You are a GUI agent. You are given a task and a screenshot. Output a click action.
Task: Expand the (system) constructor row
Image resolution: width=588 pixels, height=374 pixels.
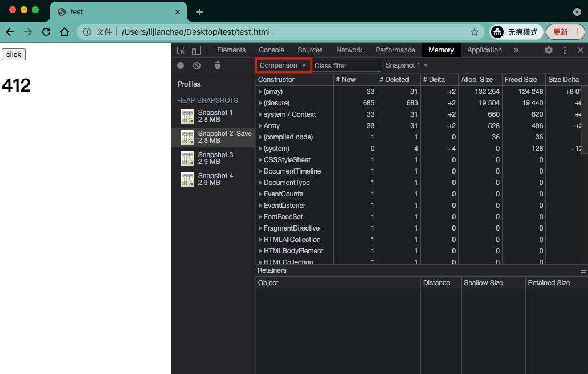[260, 149]
